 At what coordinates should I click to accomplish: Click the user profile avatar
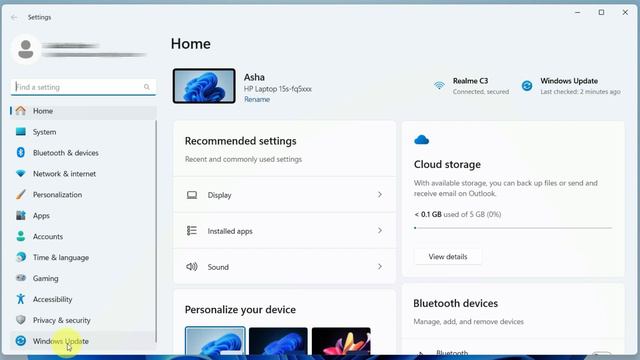pyautogui.click(x=26, y=49)
